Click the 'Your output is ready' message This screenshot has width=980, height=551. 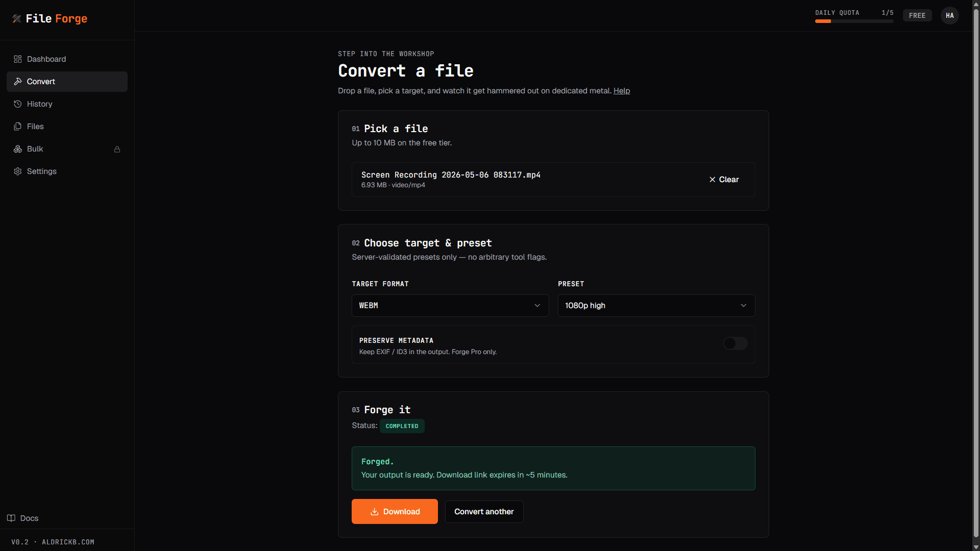click(464, 475)
